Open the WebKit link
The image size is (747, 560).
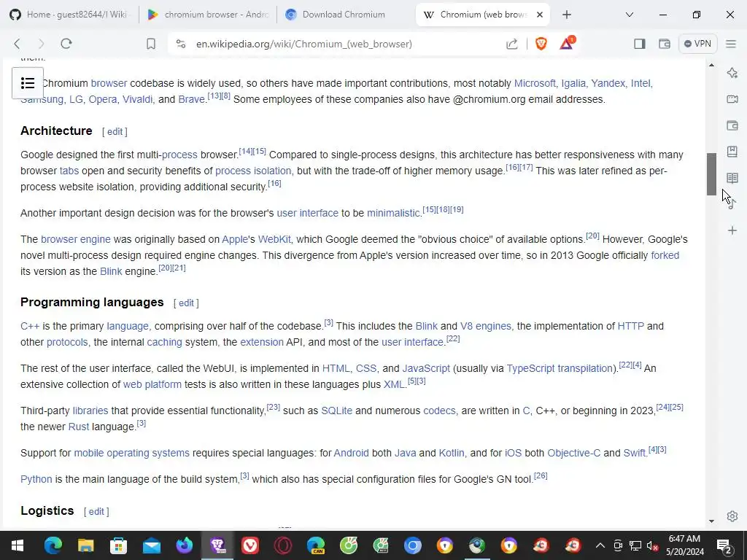point(274,239)
